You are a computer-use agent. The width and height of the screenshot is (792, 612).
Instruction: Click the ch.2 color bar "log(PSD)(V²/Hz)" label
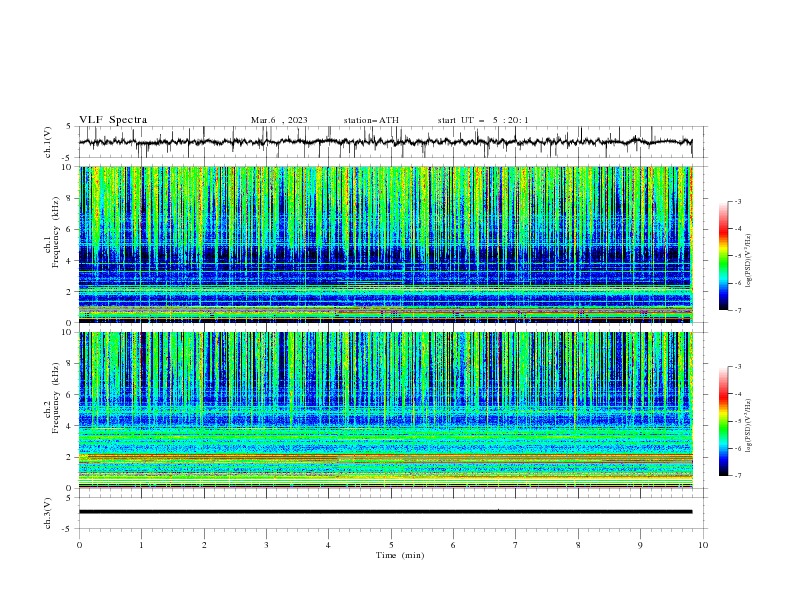coord(749,426)
